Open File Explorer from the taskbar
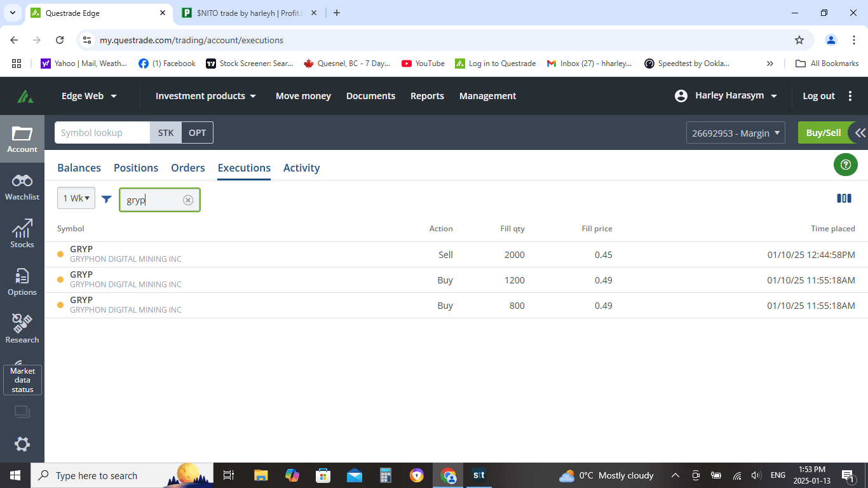 point(261,475)
